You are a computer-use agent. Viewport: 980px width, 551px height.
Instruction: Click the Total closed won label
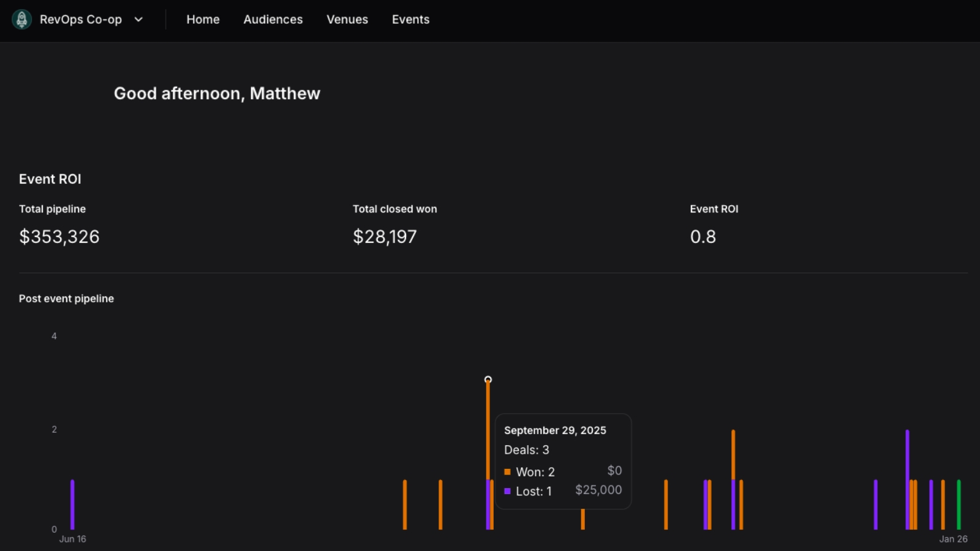(395, 209)
